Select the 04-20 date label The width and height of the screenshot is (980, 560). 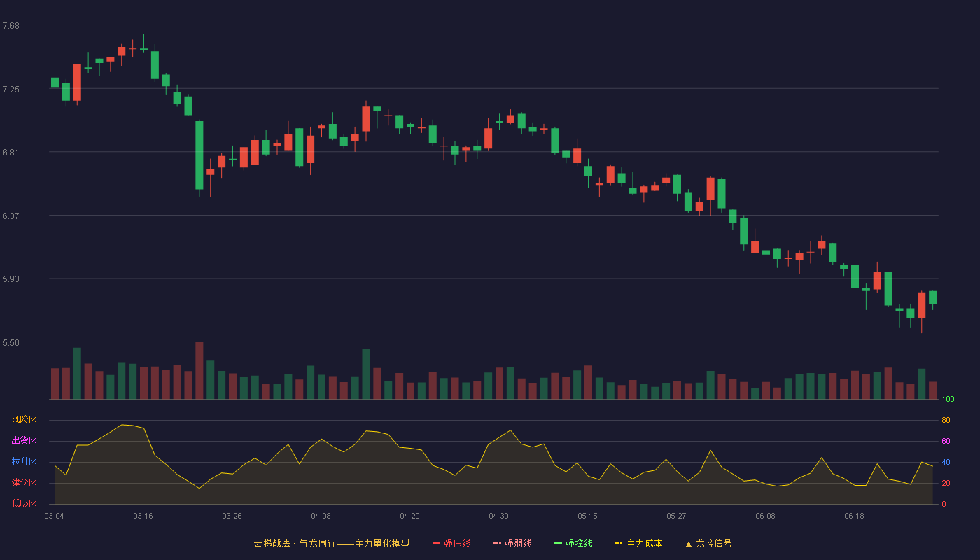[x=409, y=516]
